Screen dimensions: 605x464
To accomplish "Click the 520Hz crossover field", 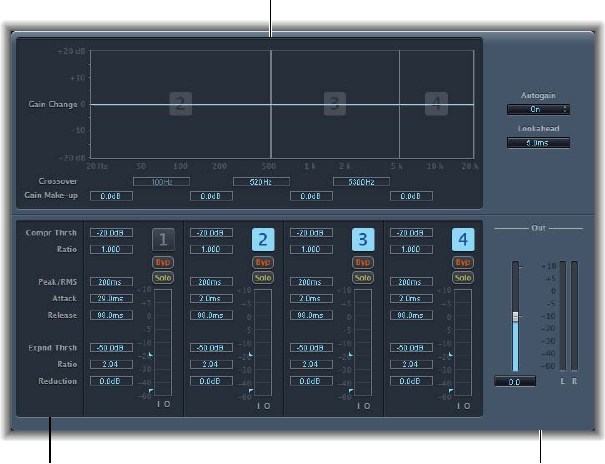I will (x=261, y=182).
